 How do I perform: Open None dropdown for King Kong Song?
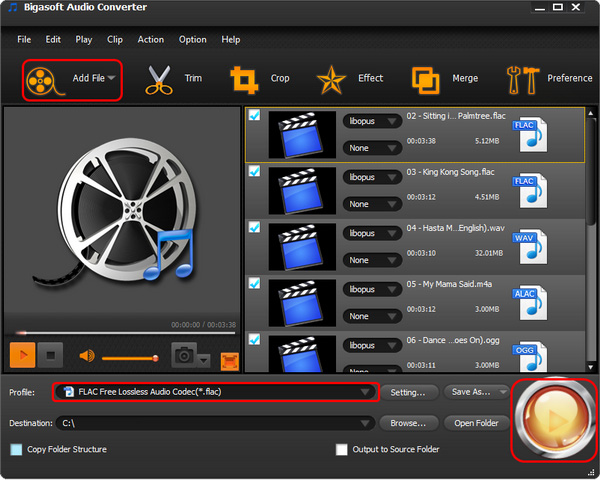click(x=372, y=204)
